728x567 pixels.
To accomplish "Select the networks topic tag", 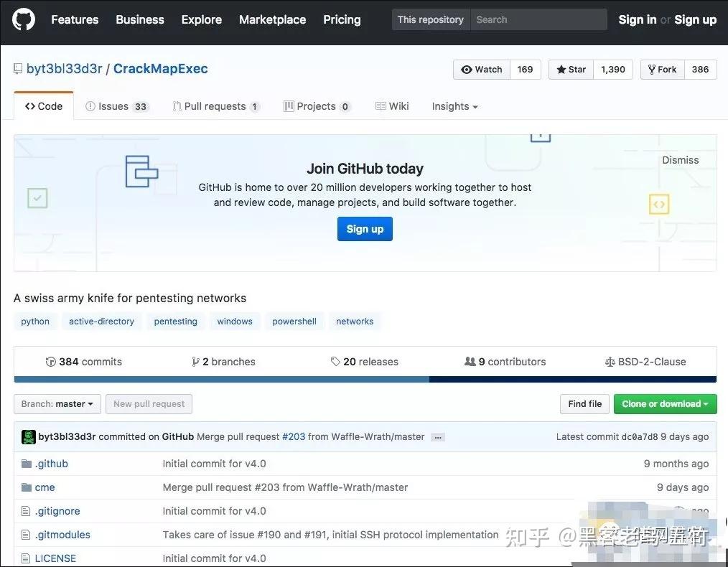I will click(x=355, y=321).
